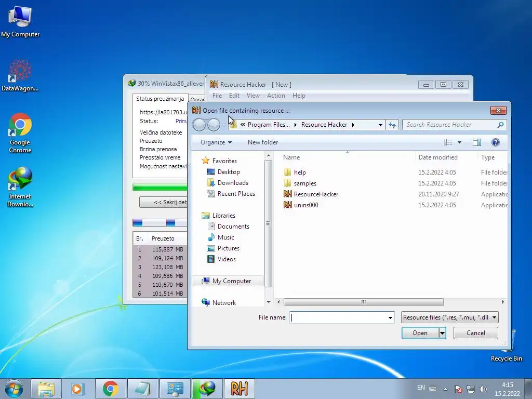Viewport: 532px width, 399px height.
Task: Open Pictures library in navigation pane
Action: [229, 248]
